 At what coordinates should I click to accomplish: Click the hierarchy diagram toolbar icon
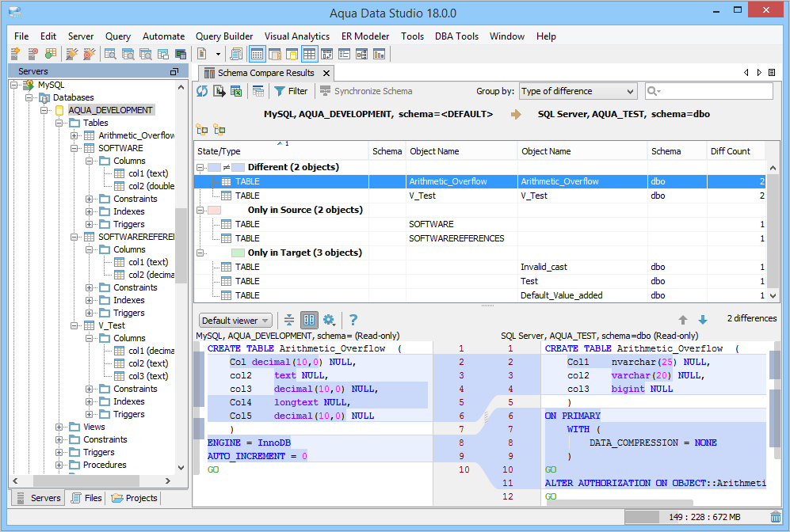(362, 54)
